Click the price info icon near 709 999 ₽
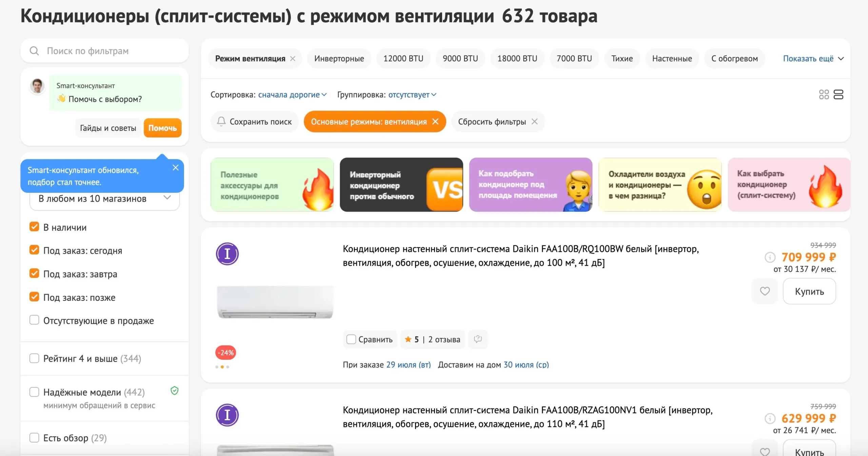Image resolution: width=868 pixels, height=456 pixels. (770, 257)
